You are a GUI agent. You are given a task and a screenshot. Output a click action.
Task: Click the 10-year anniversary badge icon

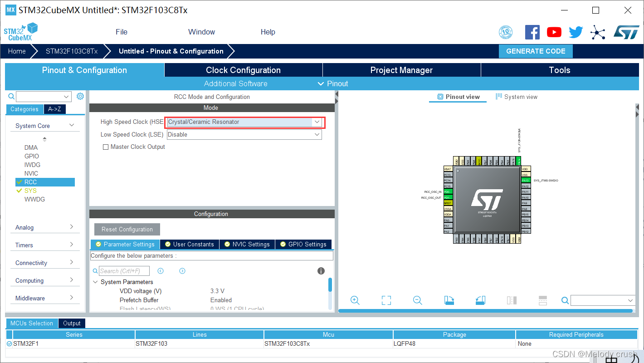coord(506,32)
